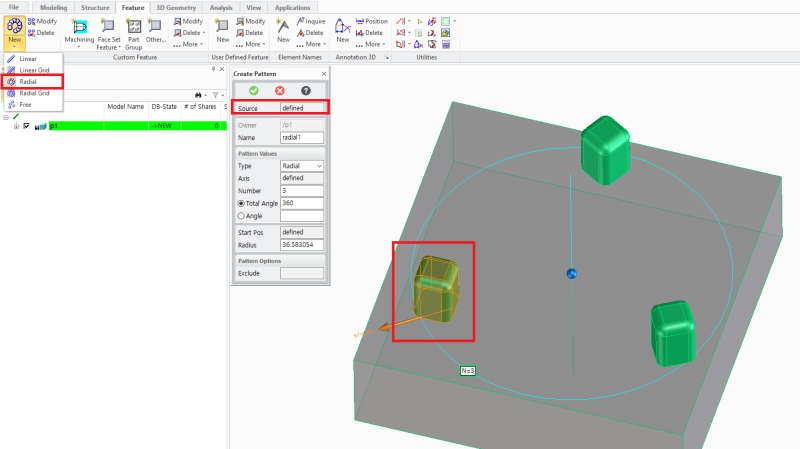Choose Free from pattern menu
Screen dimensions: 800x449
click(x=33, y=105)
